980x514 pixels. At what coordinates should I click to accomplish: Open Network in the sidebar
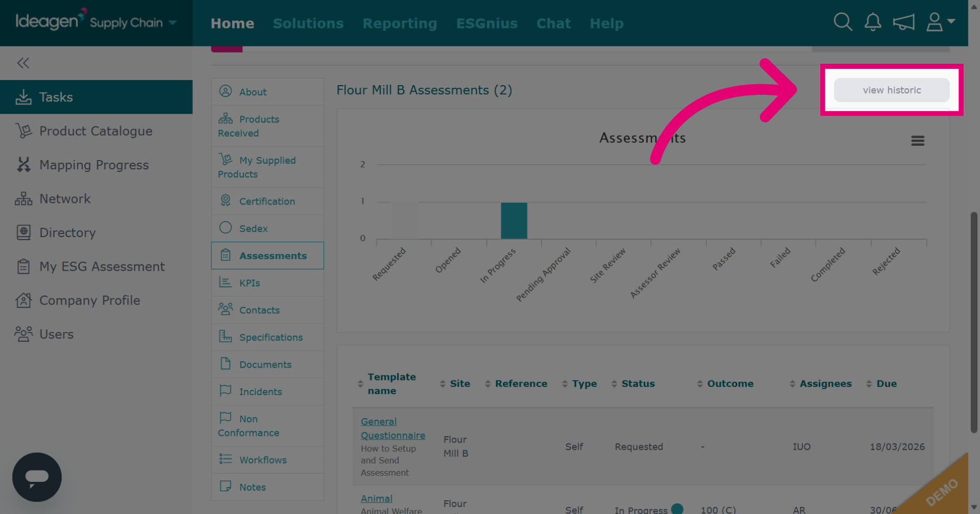96,199
